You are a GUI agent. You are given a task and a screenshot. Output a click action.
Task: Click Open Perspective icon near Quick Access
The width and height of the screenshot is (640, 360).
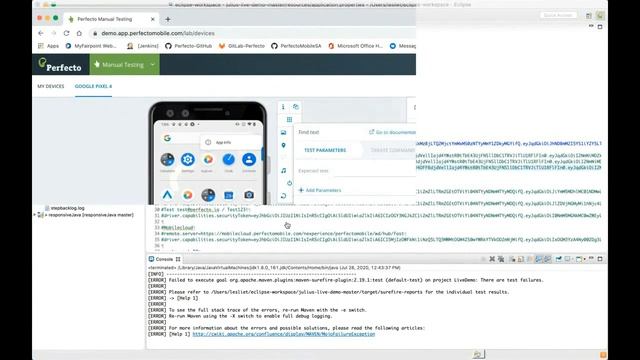pyautogui.click(x=589, y=16)
